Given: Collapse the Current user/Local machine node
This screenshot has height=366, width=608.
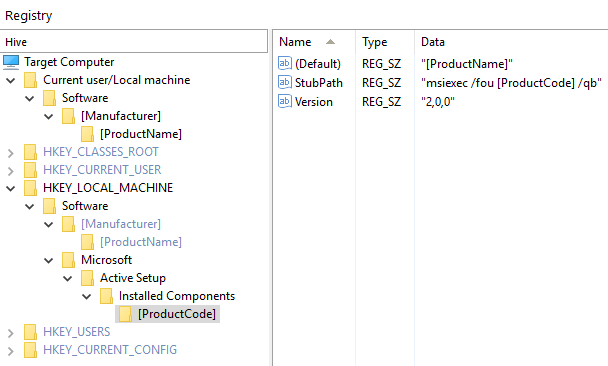Looking at the screenshot, I should (11, 81).
